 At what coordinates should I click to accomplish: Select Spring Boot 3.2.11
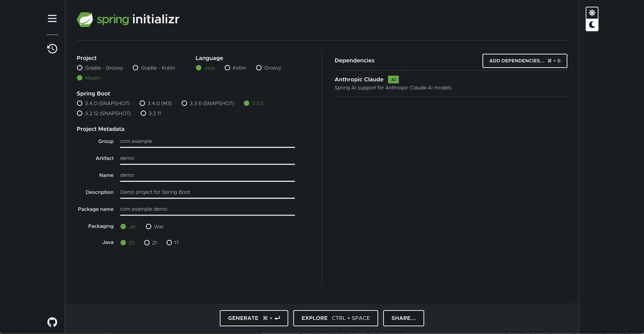[151, 114]
